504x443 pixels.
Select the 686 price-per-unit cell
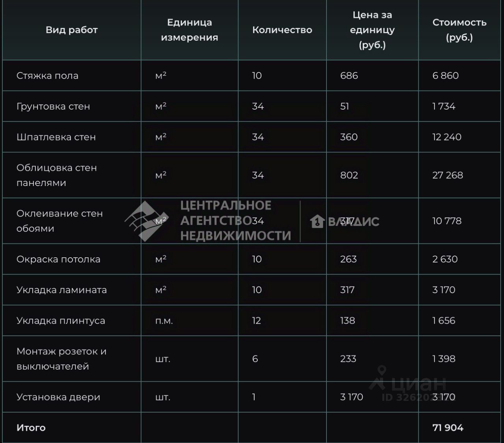(x=349, y=76)
